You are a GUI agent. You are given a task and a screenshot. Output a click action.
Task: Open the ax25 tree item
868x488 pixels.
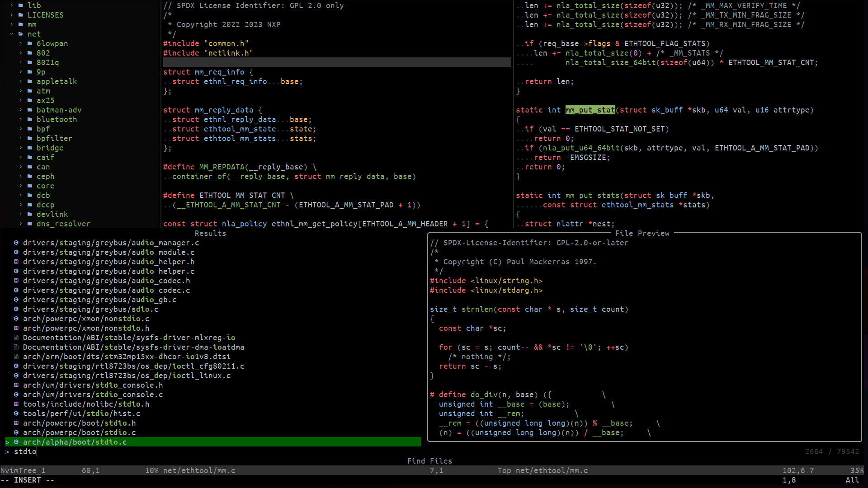tap(46, 100)
